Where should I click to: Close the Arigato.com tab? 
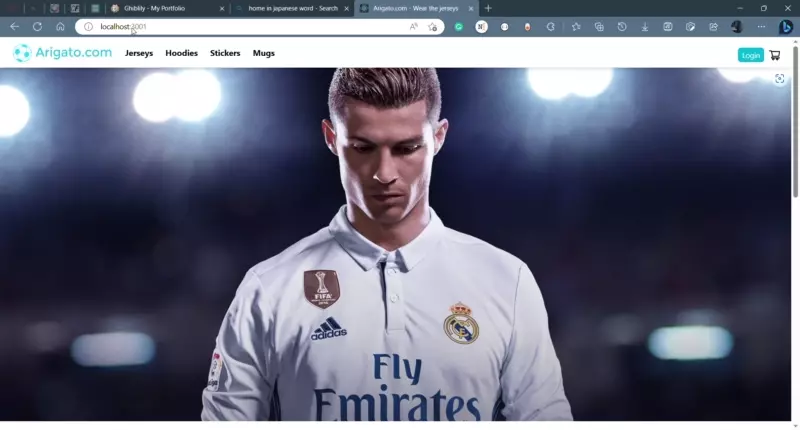(x=471, y=9)
